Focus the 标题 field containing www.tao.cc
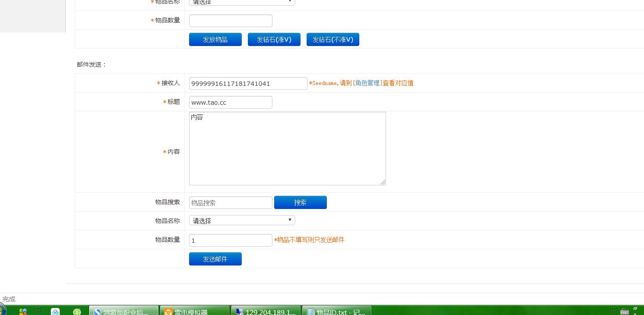The width and height of the screenshot is (644, 315). coord(230,103)
